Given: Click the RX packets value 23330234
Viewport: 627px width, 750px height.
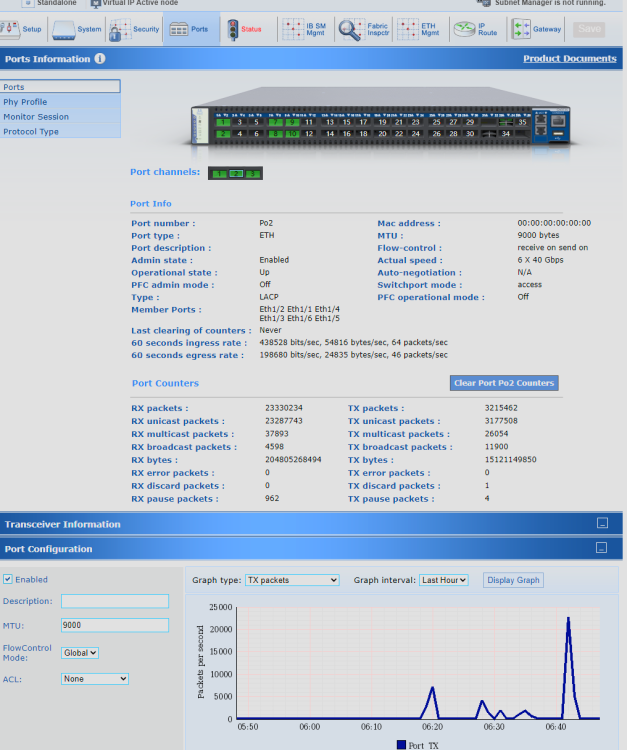Looking at the screenshot, I should coord(284,408).
